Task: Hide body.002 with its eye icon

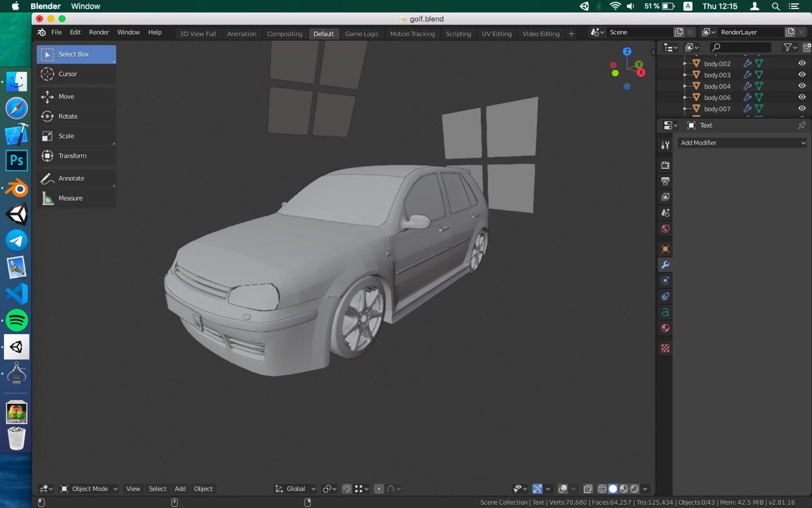Action: coord(802,63)
